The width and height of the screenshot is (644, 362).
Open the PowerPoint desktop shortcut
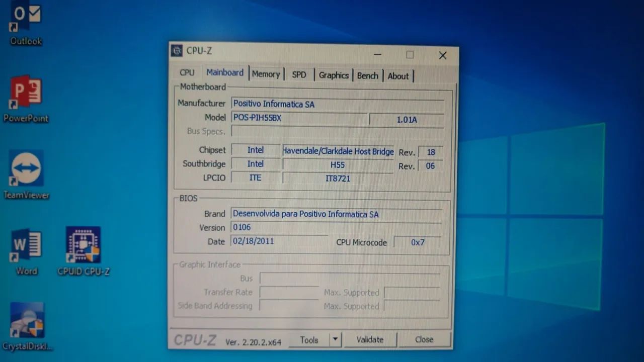click(x=26, y=100)
